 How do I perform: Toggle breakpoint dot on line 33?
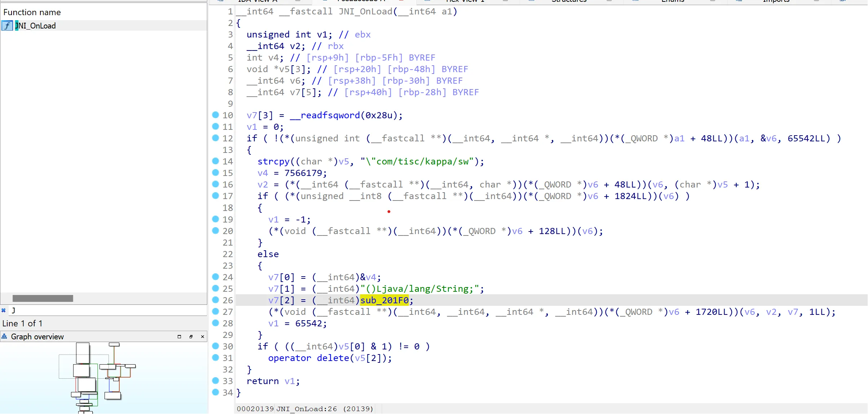click(216, 381)
